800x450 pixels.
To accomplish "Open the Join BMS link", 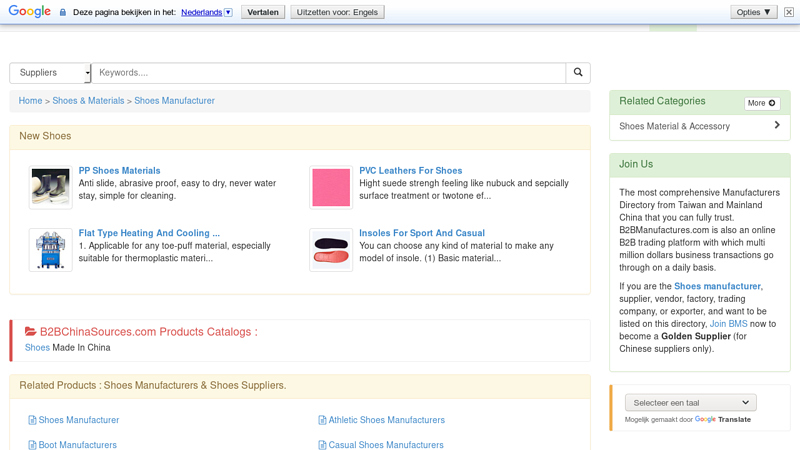I will [x=728, y=324].
